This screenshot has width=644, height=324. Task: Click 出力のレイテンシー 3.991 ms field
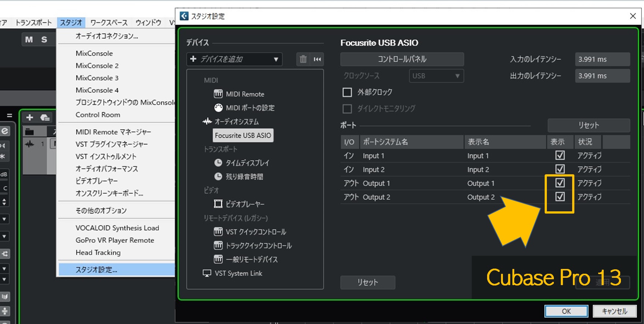tap(603, 76)
